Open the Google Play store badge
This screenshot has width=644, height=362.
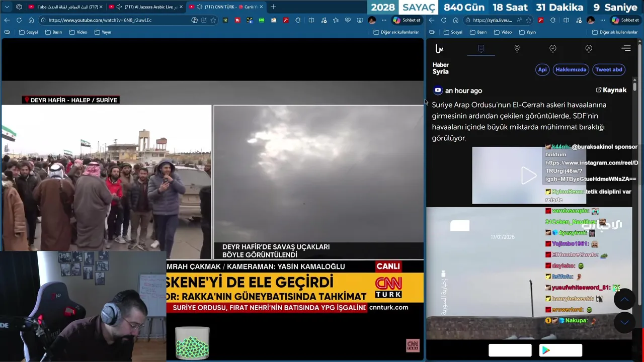[x=560, y=350]
